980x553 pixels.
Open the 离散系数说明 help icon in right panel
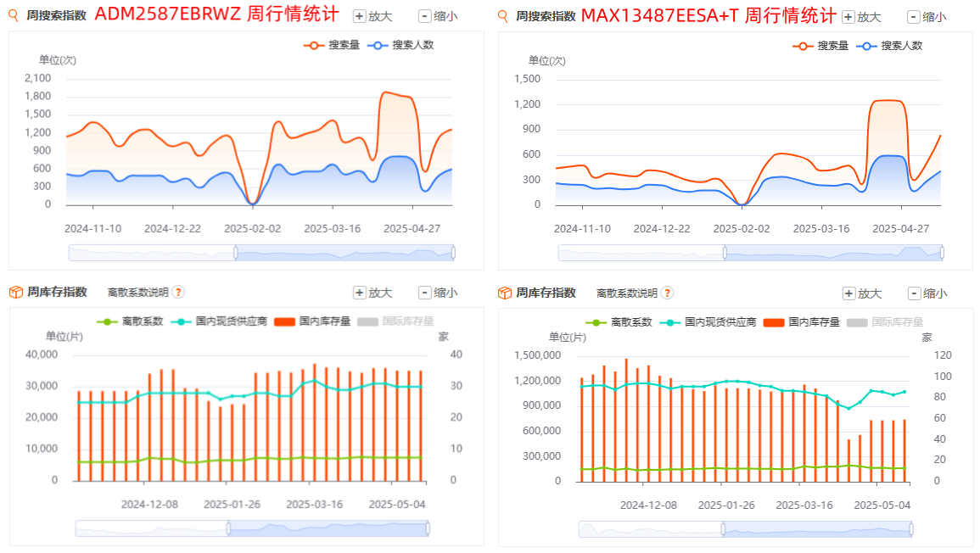pyautogui.click(x=667, y=293)
